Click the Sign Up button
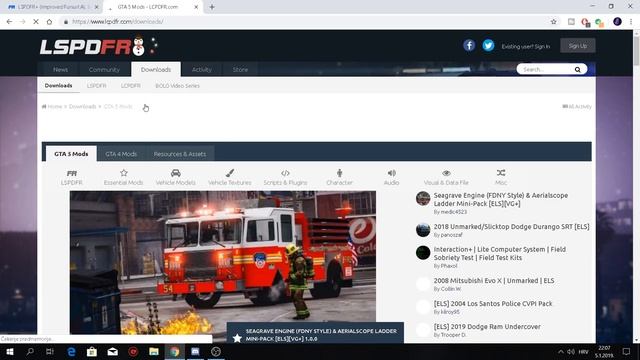The width and height of the screenshot is (640, 360). [578, 46]
